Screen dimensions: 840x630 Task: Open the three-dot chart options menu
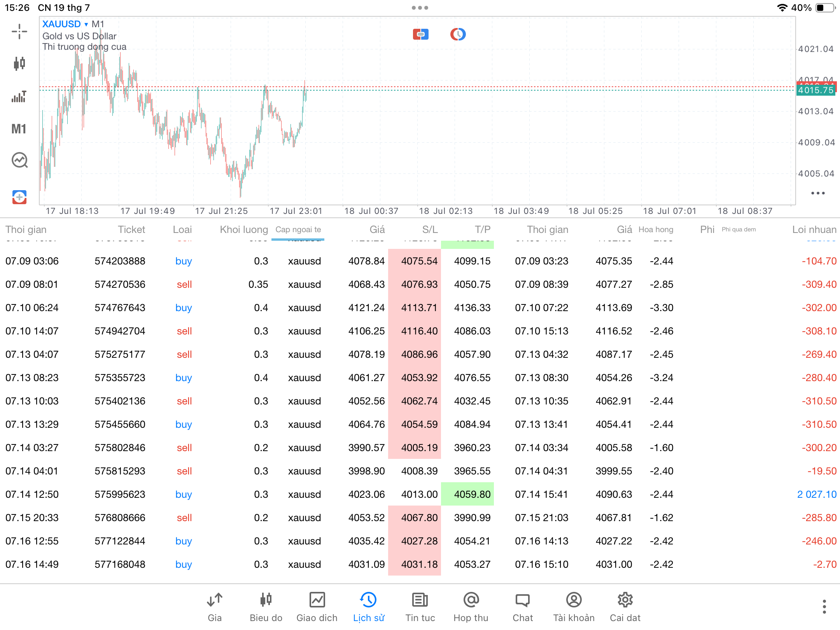(818, 193)
